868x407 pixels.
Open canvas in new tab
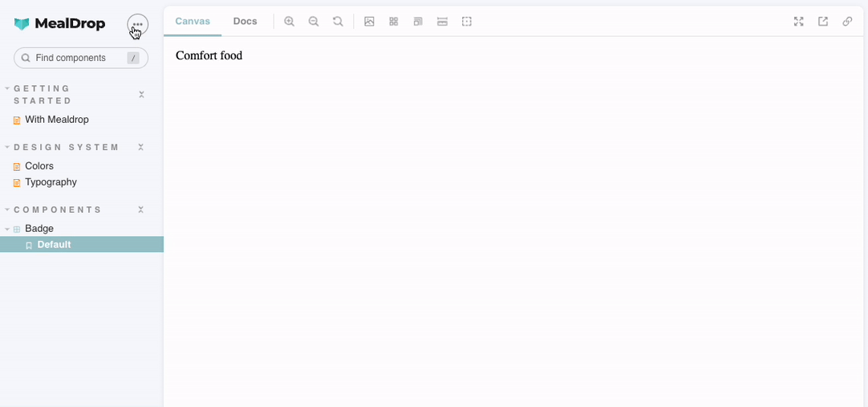click(x=823, y=22)
